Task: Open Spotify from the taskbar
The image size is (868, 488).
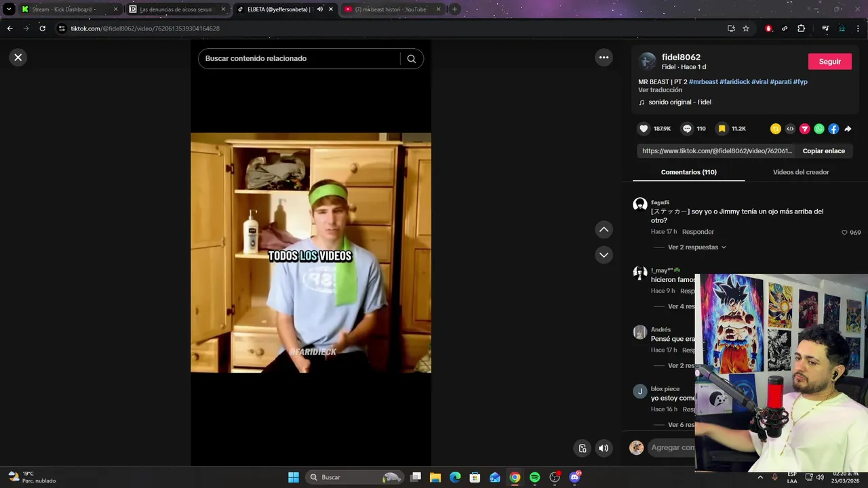Action: (534, 477)
